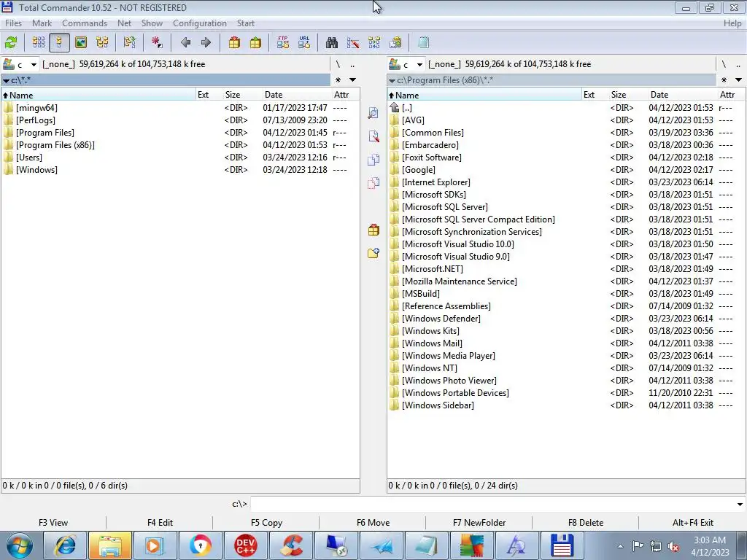This screenshot has height=560, width=747.
Task: Click the Copy icon in the middle button bar
Action: [373, 160]
